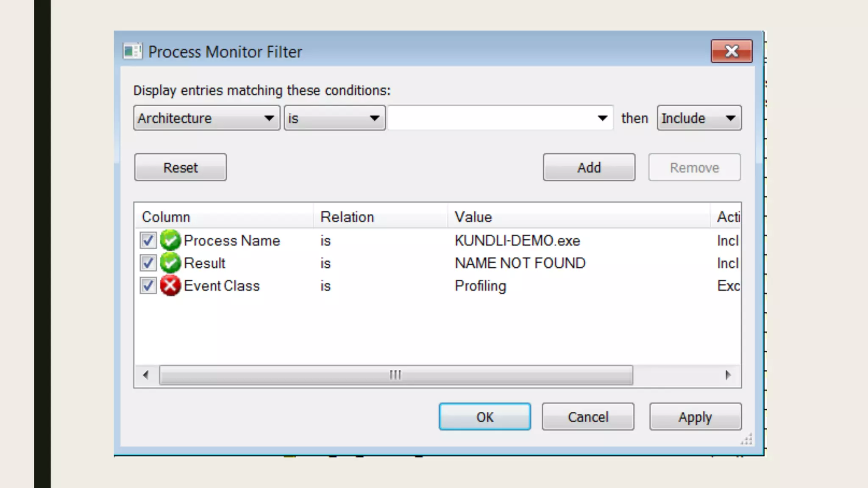Click right arrow of horizontal scrollbar
868x488 pixels.
click(x=728, y=375)
